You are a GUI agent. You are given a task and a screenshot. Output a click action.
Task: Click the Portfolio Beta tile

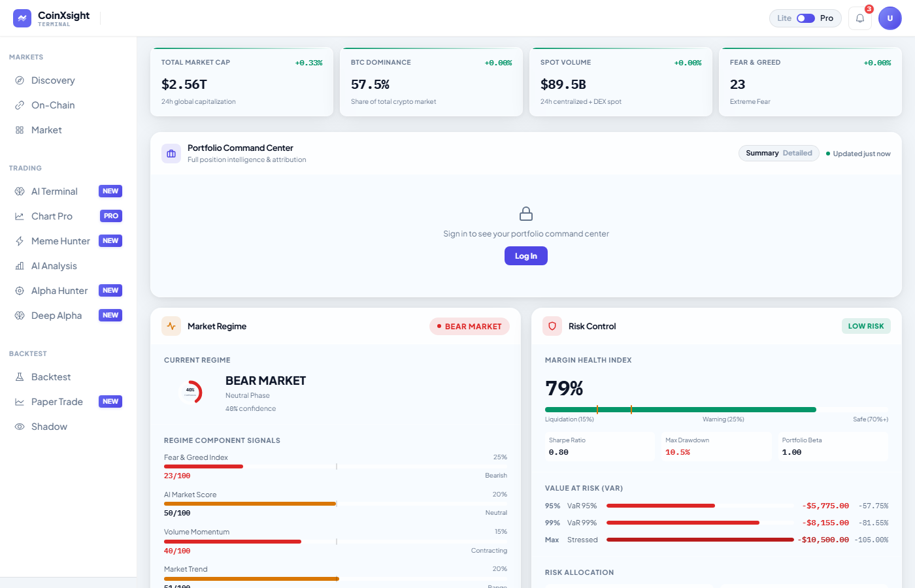click(x=833, y=446)
